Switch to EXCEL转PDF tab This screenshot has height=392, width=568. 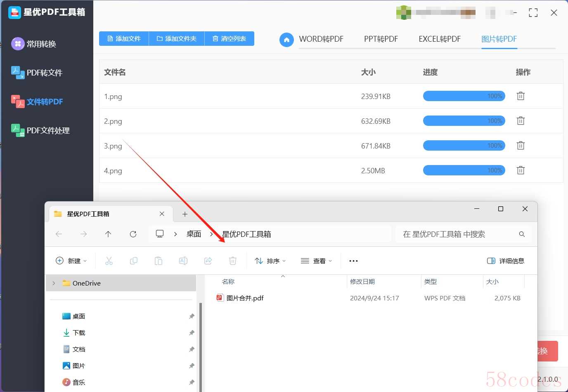pyautogui.click(x=440, y=39)
